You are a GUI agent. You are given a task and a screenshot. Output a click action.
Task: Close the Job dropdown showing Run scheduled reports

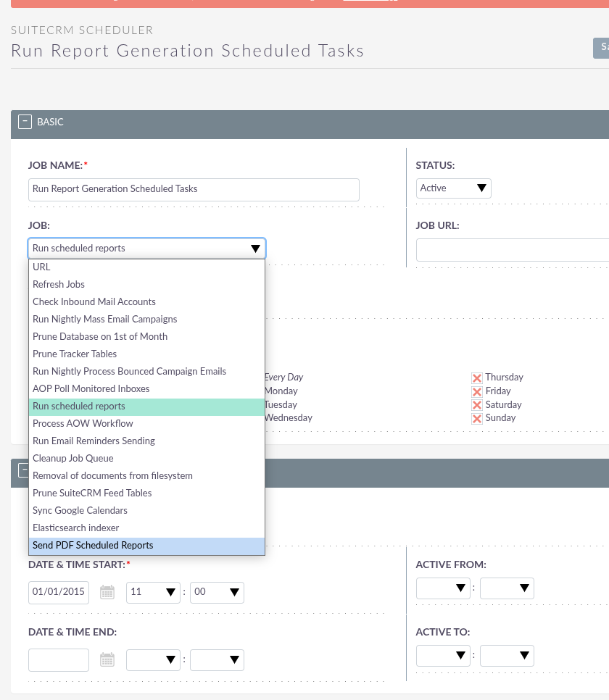coord(146,249)
